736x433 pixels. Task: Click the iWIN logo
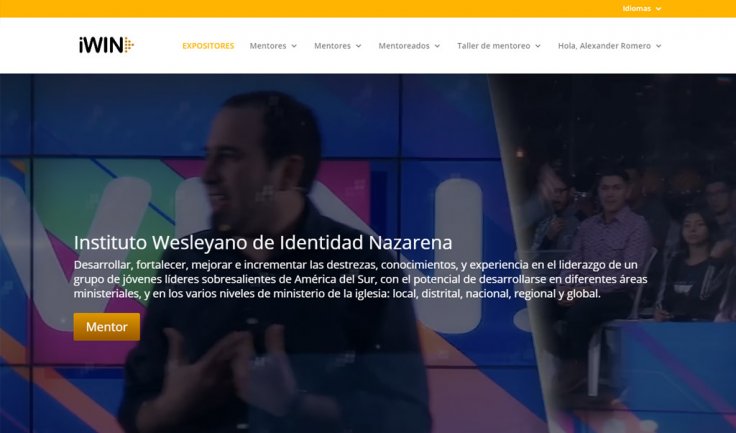[106, 45]
